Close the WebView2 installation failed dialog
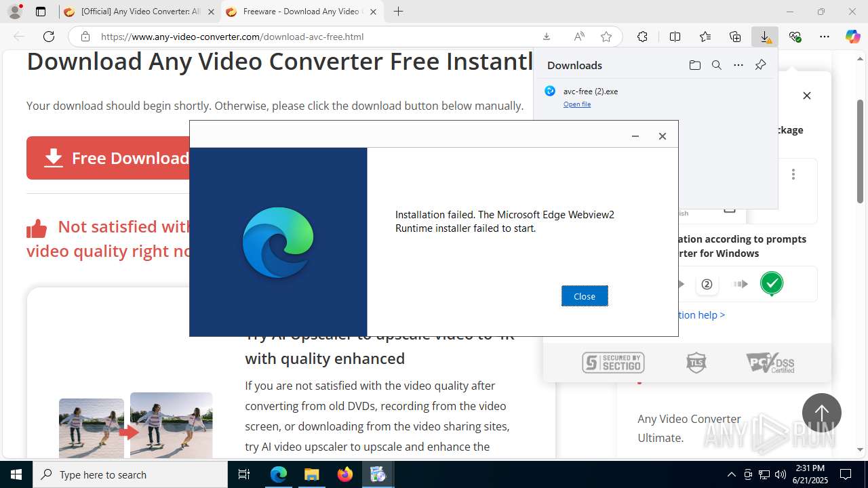Viewport: 868px width, 488px height. pyautogui.click(x=585, y=296)
